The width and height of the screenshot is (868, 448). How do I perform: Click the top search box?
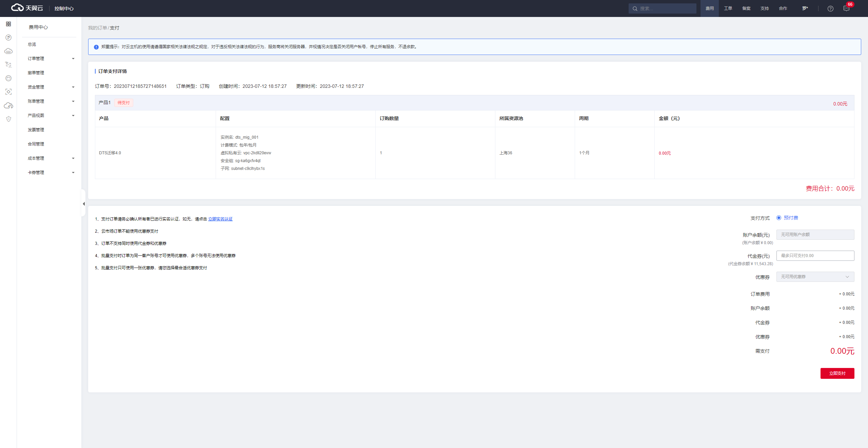663,8
